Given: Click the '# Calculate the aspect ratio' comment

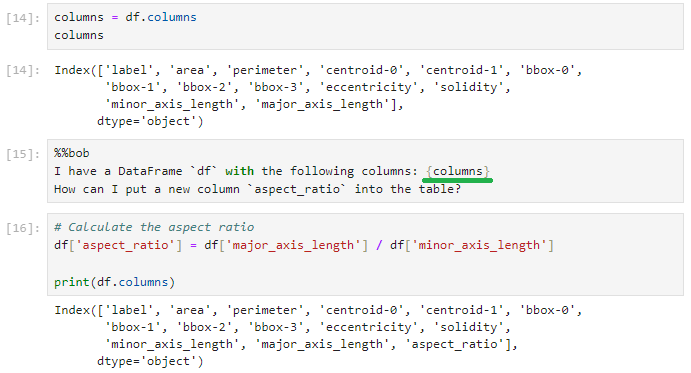Looking at the screenshot, I should point(154,227).
